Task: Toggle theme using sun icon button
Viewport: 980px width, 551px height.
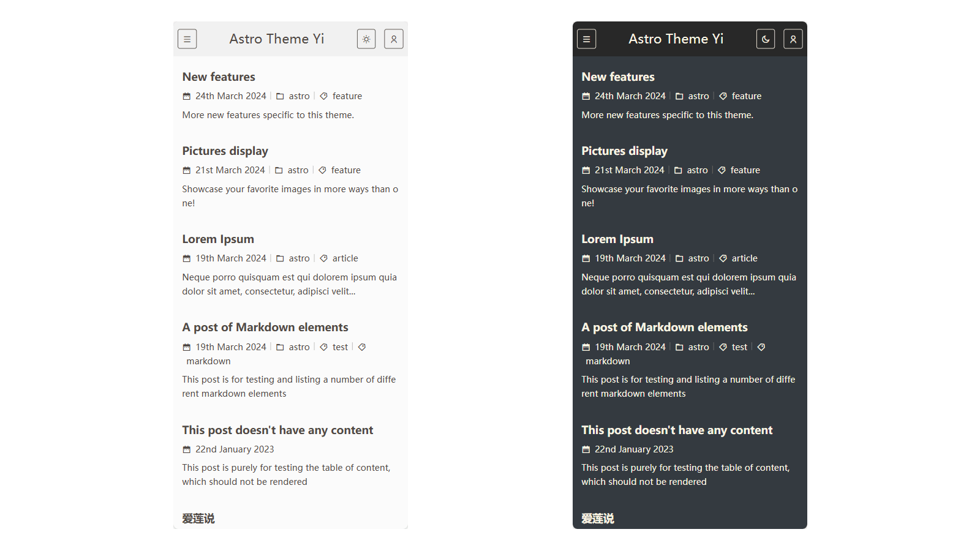Action: (x=366, y=39)
